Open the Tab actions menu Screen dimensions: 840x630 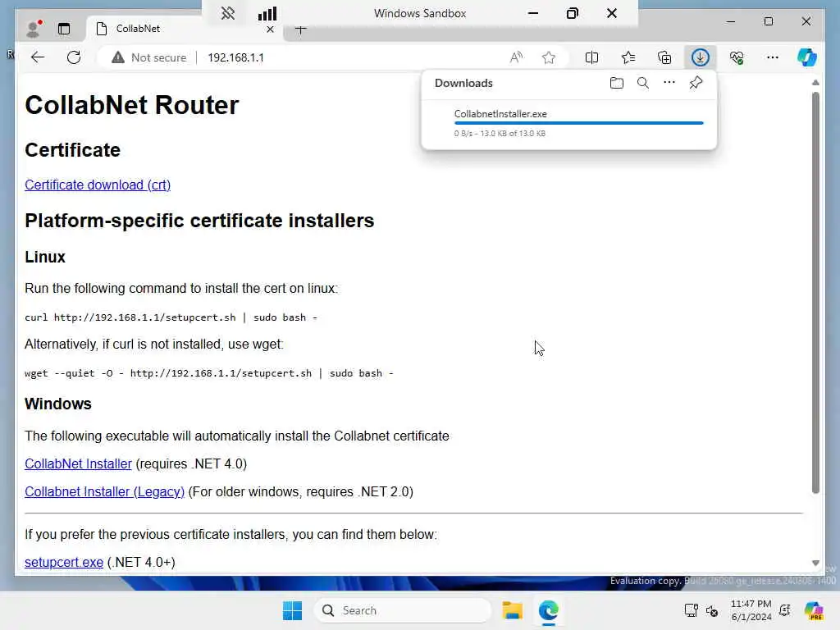64,29
